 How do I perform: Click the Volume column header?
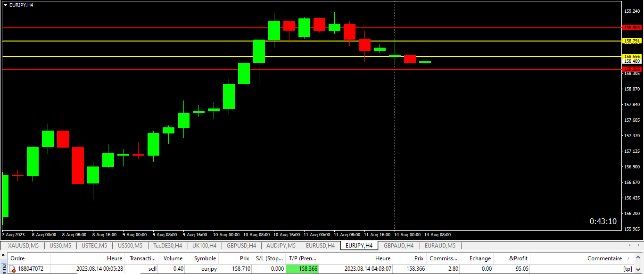172,258
